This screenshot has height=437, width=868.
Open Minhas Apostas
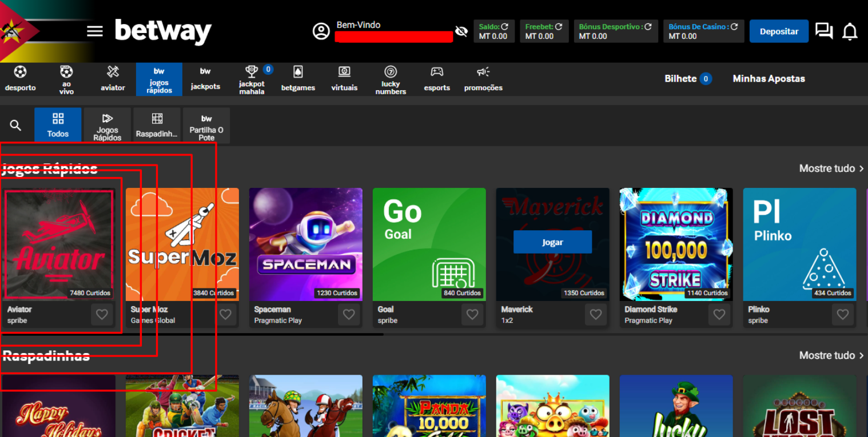coord(769,79)
